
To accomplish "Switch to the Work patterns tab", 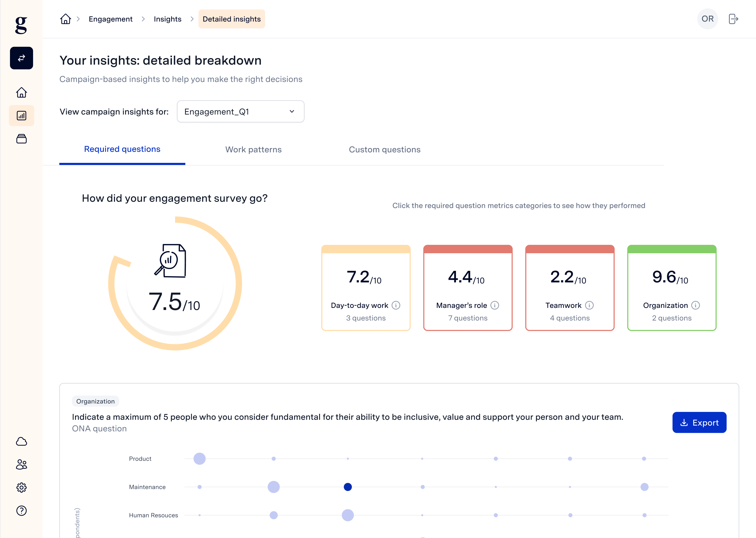I will tap(254, 149).
